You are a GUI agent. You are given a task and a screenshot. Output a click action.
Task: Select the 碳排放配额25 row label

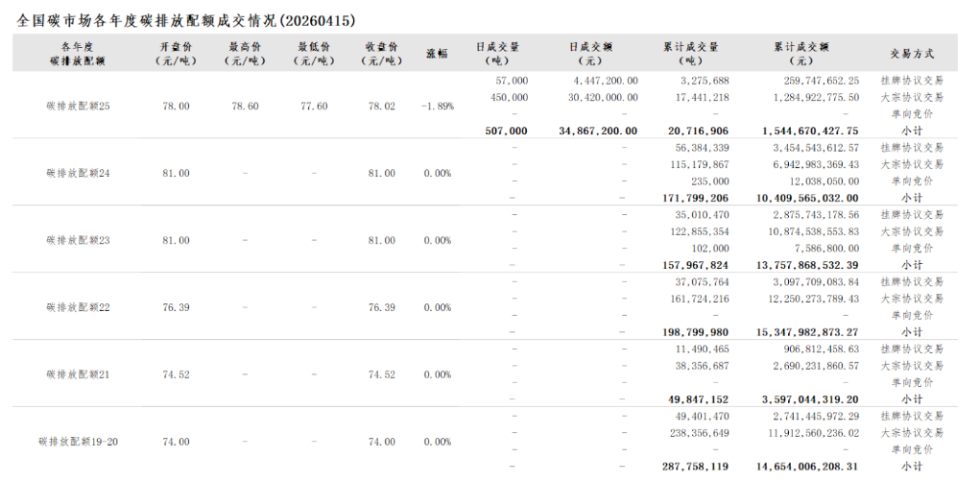[79, 106]
